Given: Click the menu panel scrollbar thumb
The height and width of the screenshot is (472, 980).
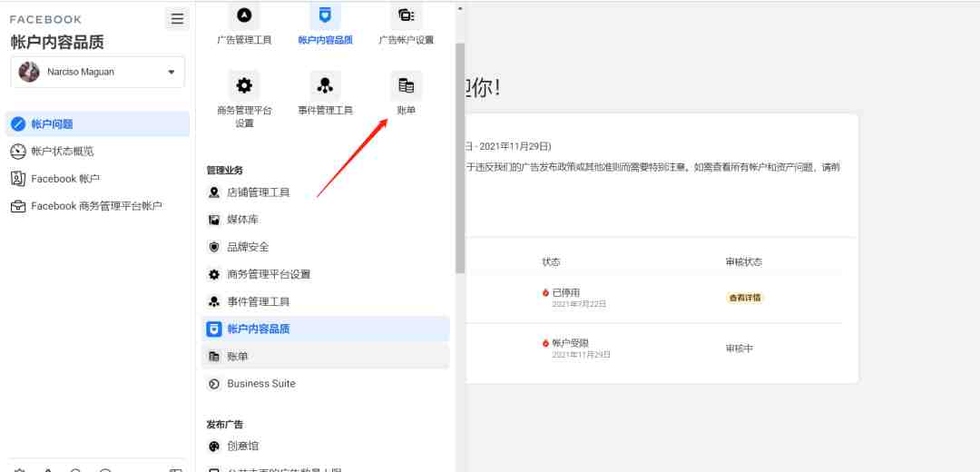Looking at the screenshot, I should [460, 158].
